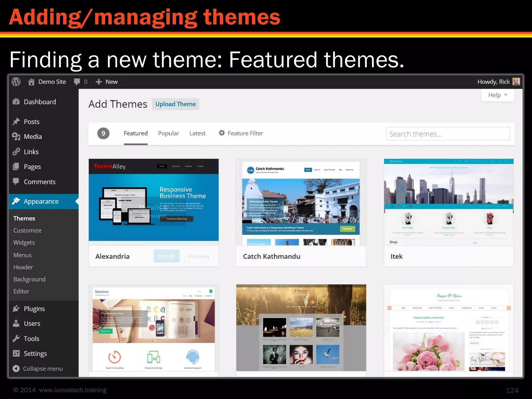Switch to the Featured tab

coord(136,133)
